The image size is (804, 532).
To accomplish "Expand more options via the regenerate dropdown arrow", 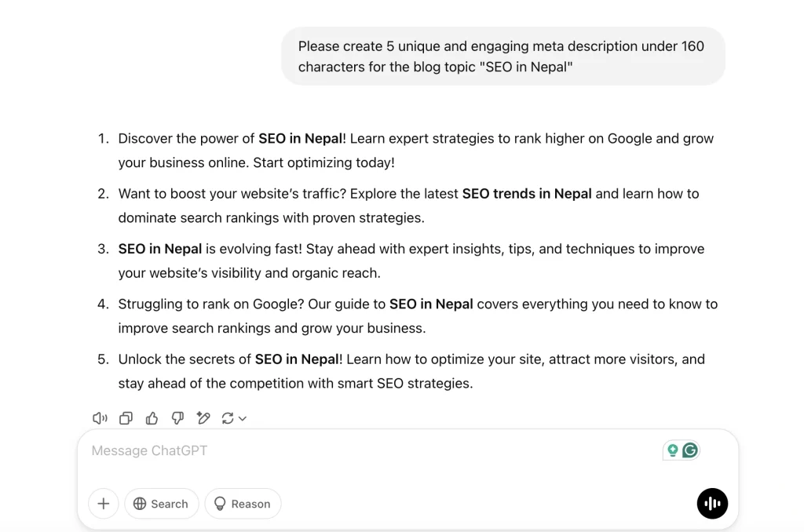I will (x=242, y=417).
